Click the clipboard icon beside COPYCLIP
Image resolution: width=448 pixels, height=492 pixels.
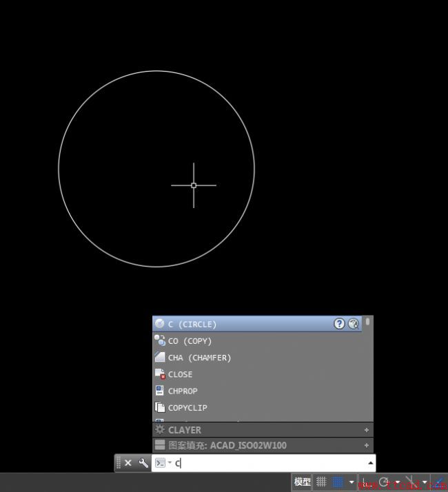coord(160,407)
